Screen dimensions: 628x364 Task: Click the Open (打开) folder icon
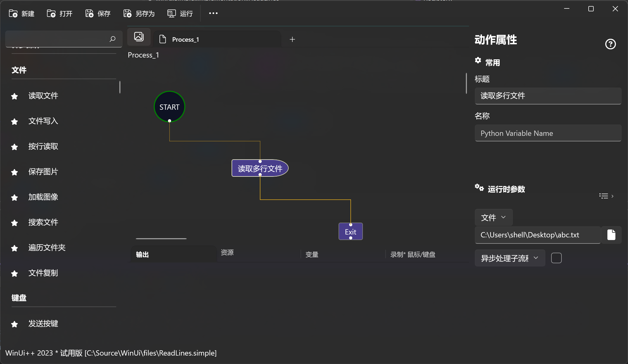tap(51, 13)
